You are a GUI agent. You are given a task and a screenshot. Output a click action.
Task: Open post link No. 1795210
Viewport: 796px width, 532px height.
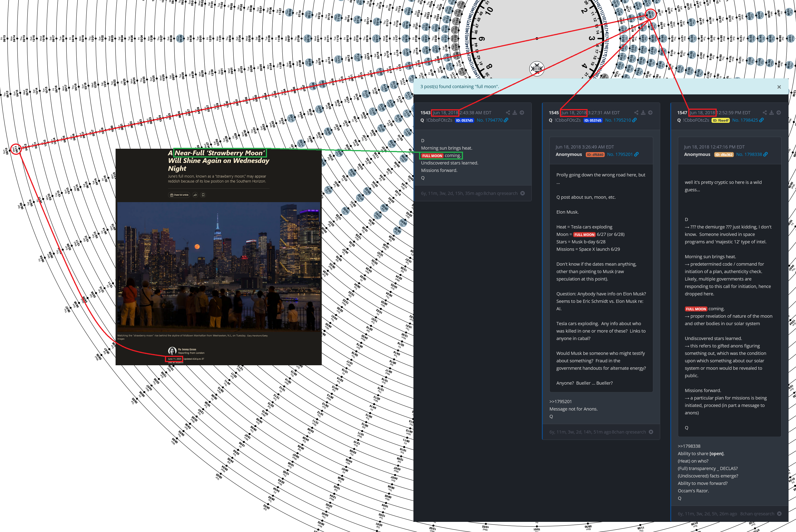[618, 120]
